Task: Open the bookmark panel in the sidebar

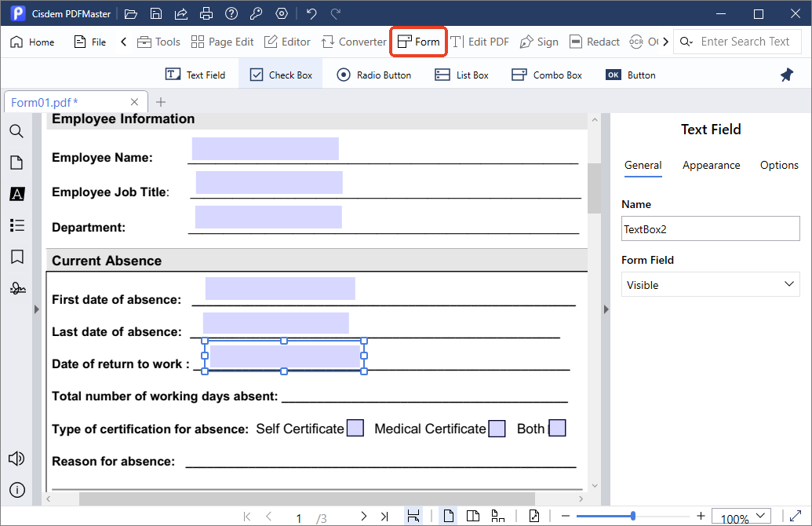Action: [x=17, y=257]
